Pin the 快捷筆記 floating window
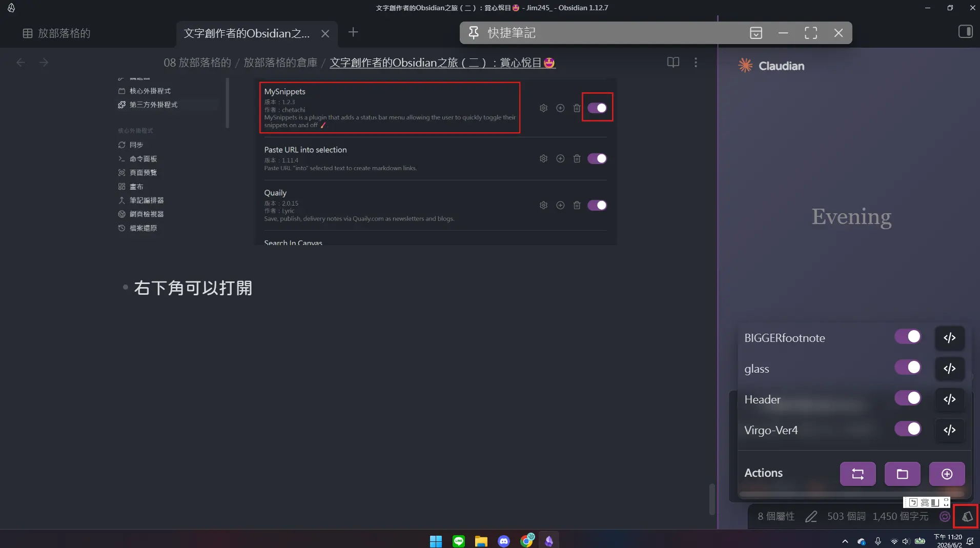The height and width of the screenshot is (548, 980). [x=474, y=33]
